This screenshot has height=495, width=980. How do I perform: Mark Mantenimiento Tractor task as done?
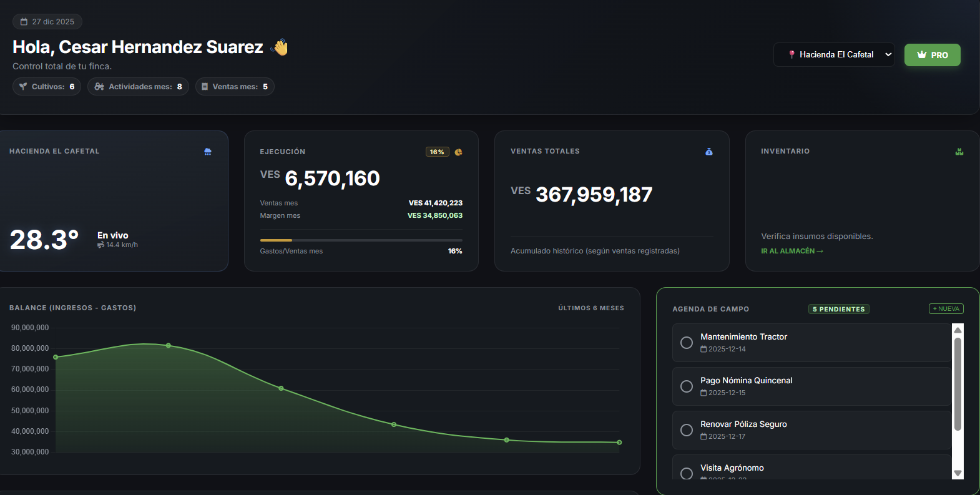(x=687, y=343)
